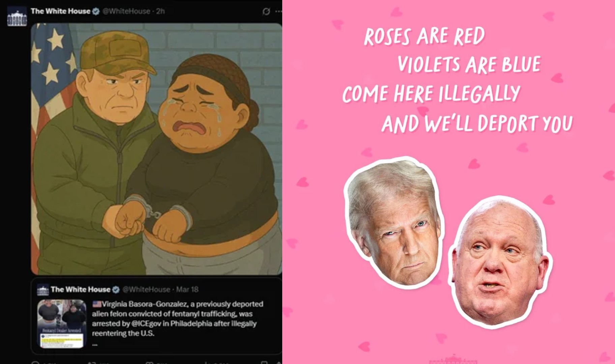Image resolution: width=615 pixels, height=364 pixels.
Task: Expand the truncated quoted post via the ellipsis
Action: 95,344
